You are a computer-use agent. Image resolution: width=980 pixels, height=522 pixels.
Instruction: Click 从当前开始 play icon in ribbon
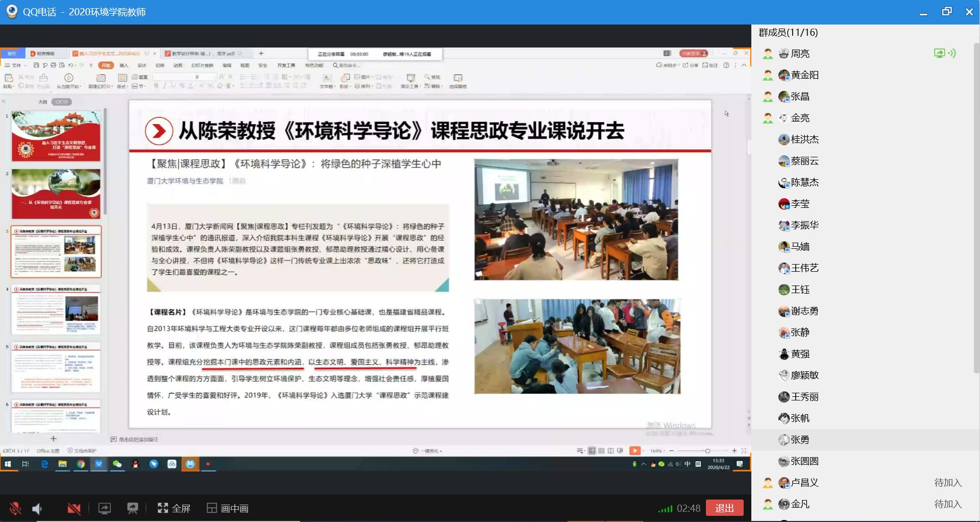(69, 78)
